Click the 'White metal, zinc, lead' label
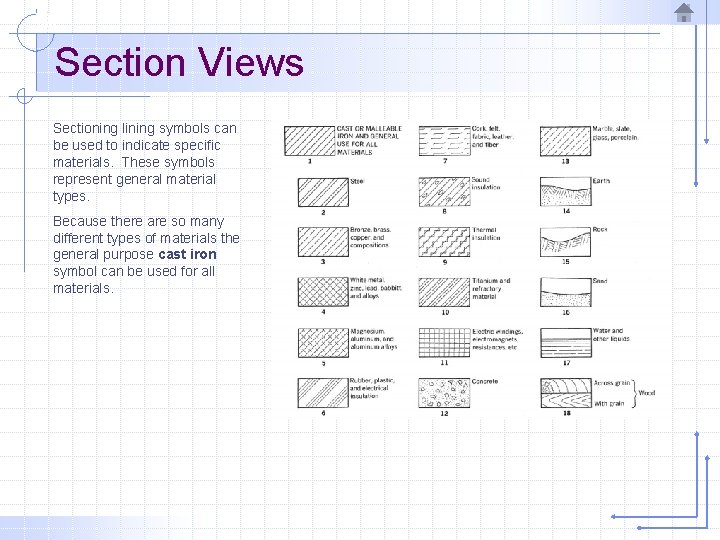The width and height of the screenshot is (720, 540). click(x=376, y=288)
